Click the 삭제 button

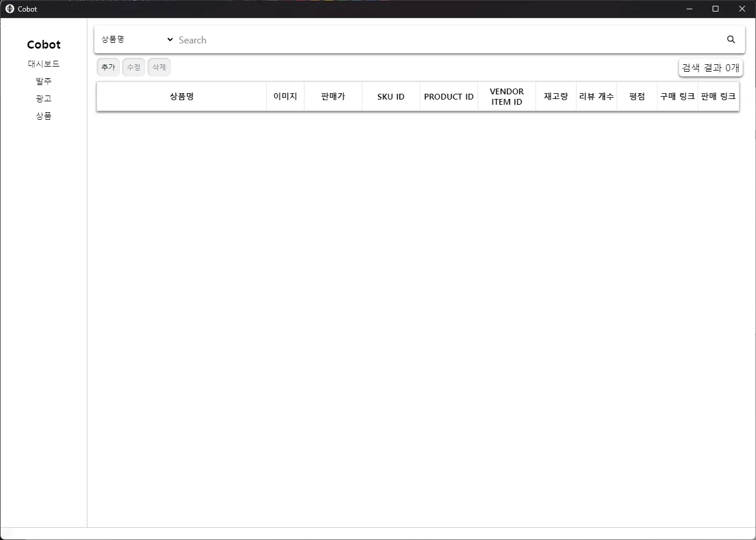pyautogui.click(x=159, y=67)
